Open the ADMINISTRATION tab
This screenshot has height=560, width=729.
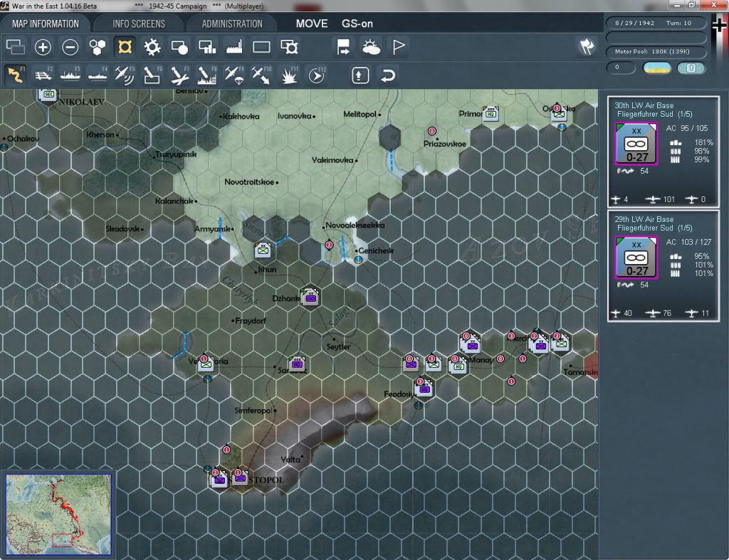pyautogui.click(x=232, y=23)
